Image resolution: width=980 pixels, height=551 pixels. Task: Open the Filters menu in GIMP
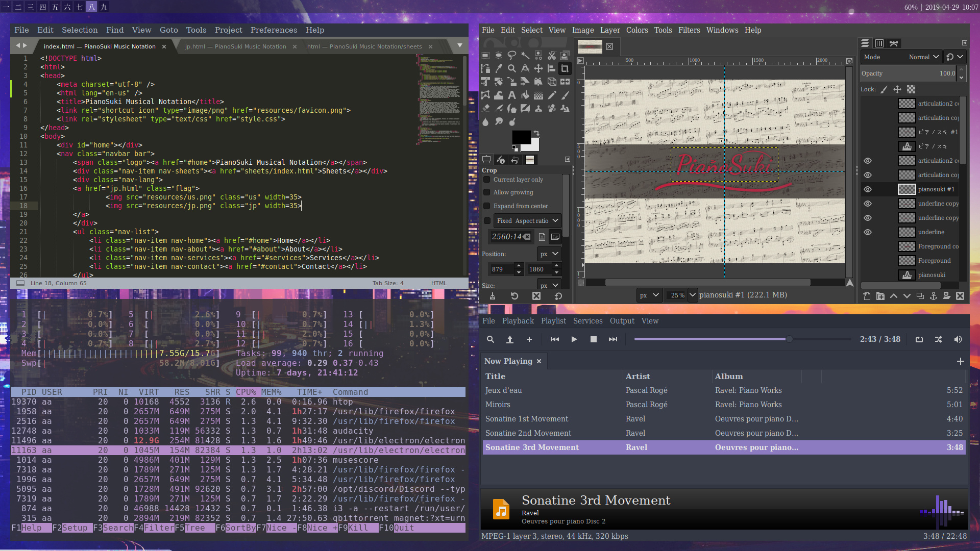(689, 30)
